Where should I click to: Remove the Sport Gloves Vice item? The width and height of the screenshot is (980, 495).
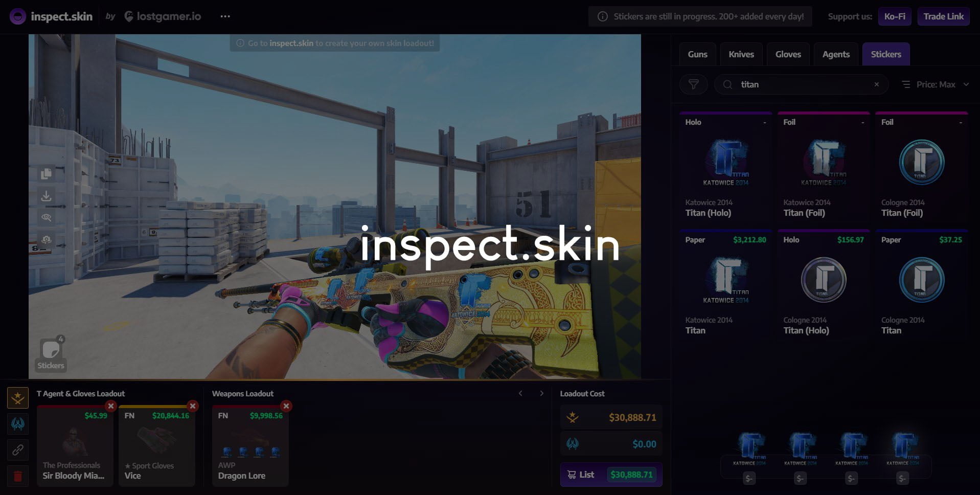pyautogui.click(x=192, y=406)
